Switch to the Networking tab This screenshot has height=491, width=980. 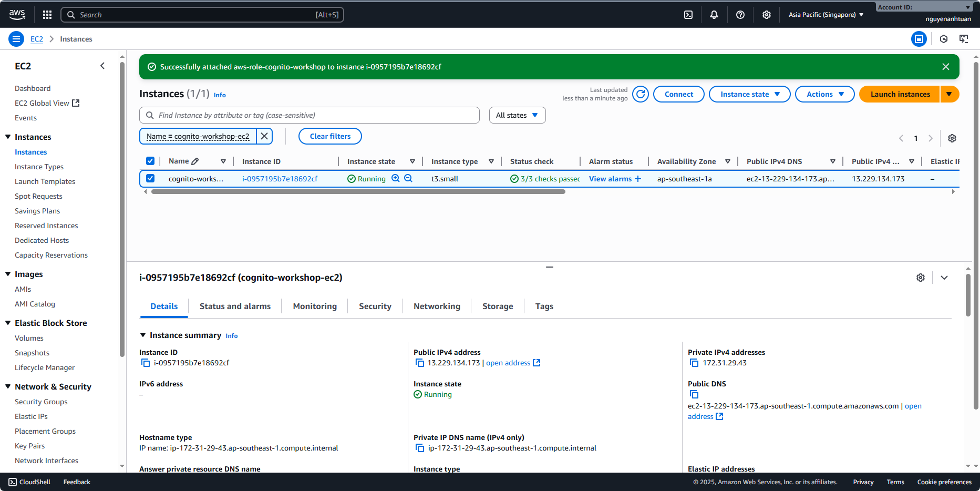coord(437,306)
